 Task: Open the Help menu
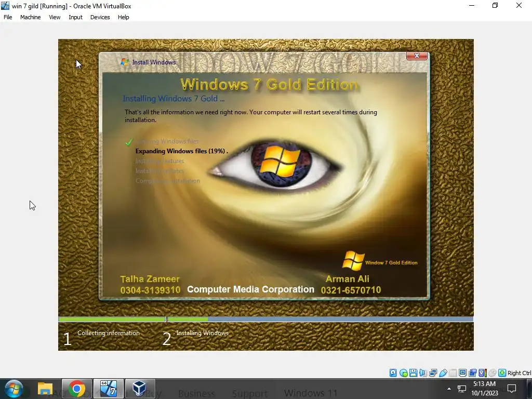[x=124, y=17]
